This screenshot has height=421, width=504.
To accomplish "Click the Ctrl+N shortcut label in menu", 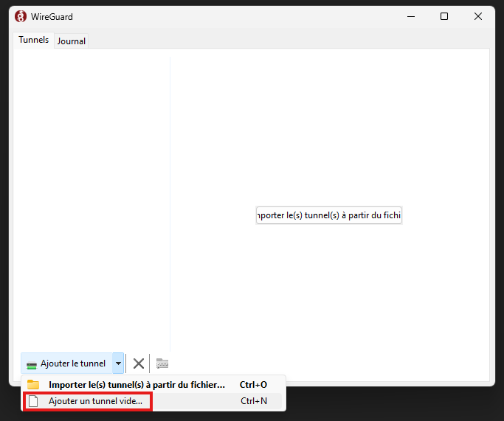I will pyautogui.click(x=254, y=401).
